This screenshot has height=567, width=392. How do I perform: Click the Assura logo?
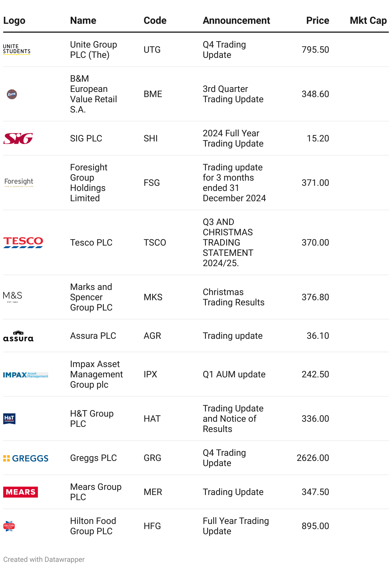coord(18,336)
